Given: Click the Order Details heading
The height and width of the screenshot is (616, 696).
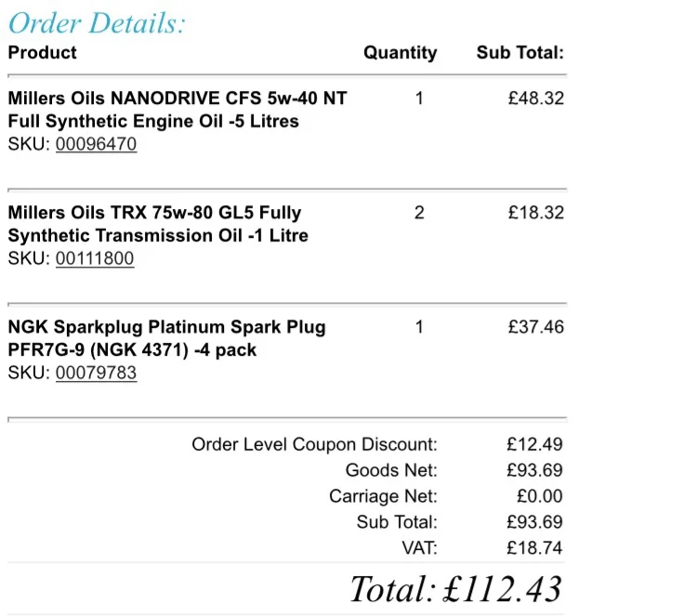Looking at the screenshot, I should point(97,23).
